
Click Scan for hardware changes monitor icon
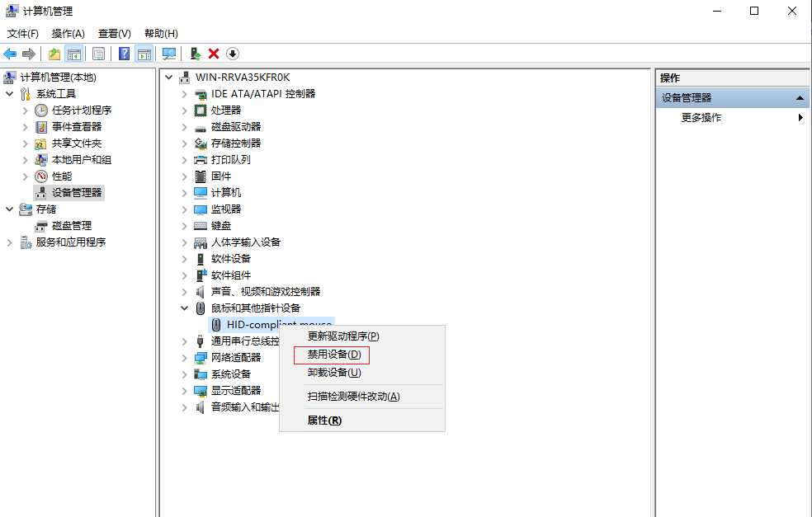pyautogui.click(x=169, y=54)
